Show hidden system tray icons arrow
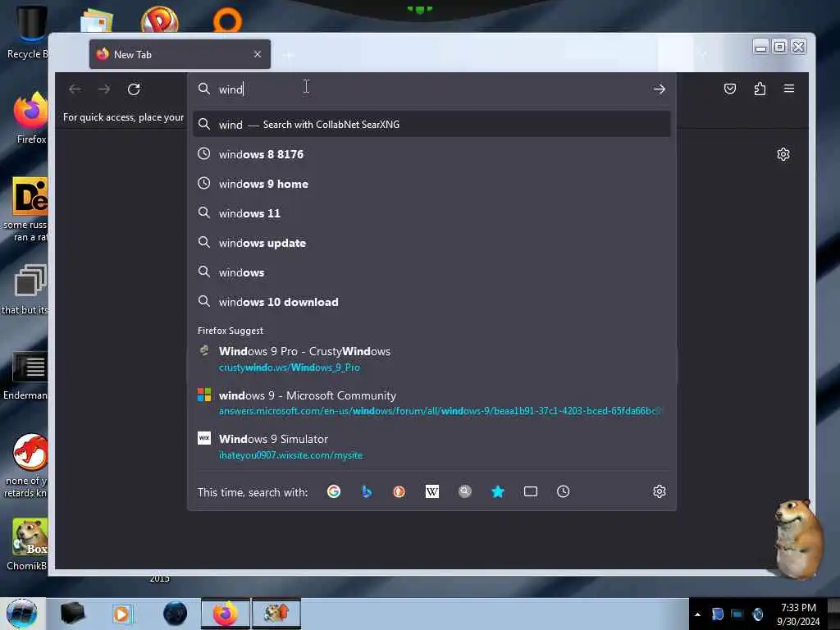 tap(697, 614)
